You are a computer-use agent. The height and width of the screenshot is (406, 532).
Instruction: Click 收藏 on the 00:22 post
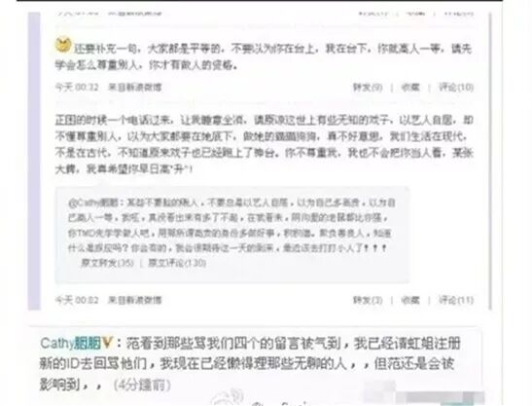click(410, 88)
